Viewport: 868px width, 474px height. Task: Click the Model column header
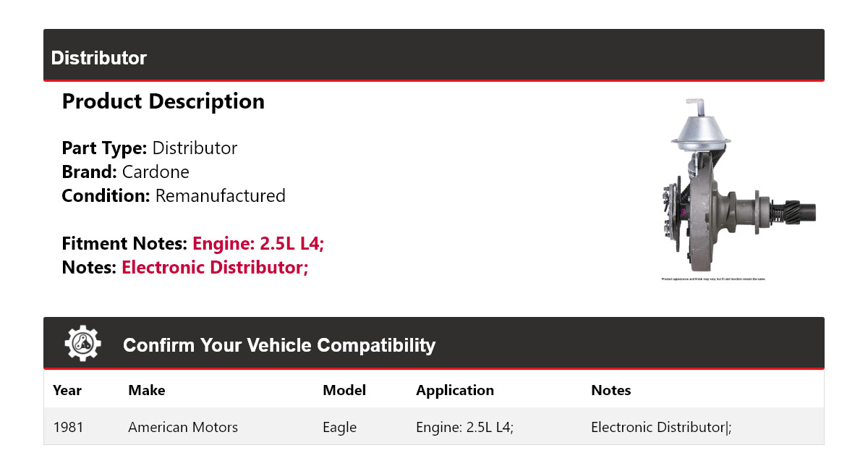click(344, 391)
